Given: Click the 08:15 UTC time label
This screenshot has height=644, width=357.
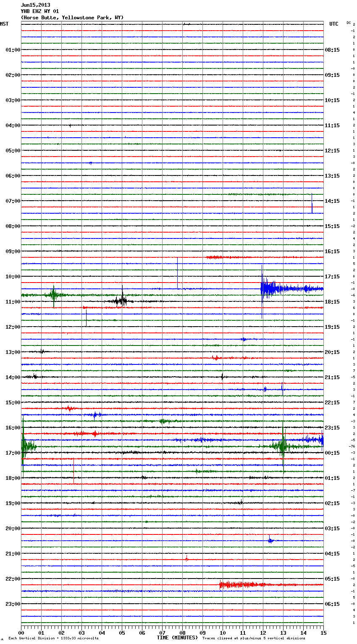Looking at the screenshot, I should [332, 50].
